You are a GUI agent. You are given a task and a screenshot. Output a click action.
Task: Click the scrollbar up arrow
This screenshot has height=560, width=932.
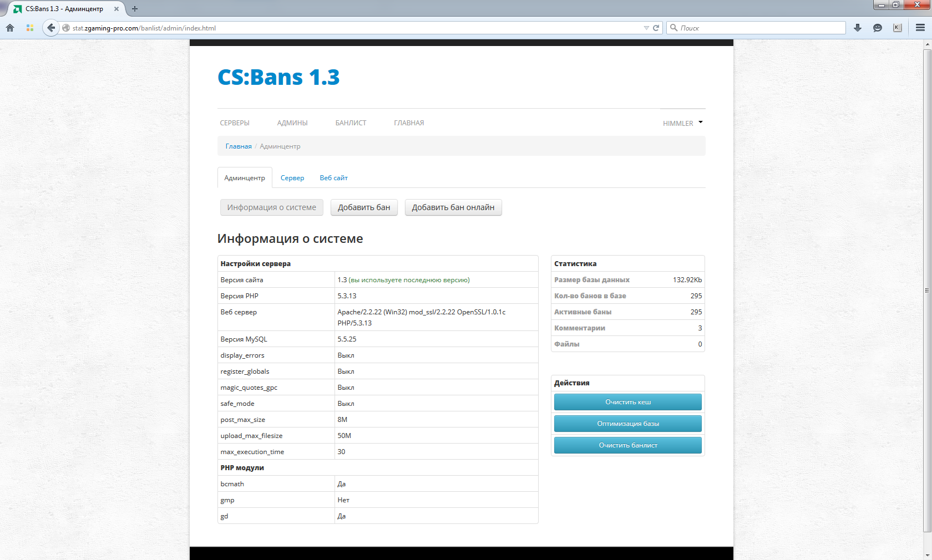pyautogui.click(x=927, y=44)
